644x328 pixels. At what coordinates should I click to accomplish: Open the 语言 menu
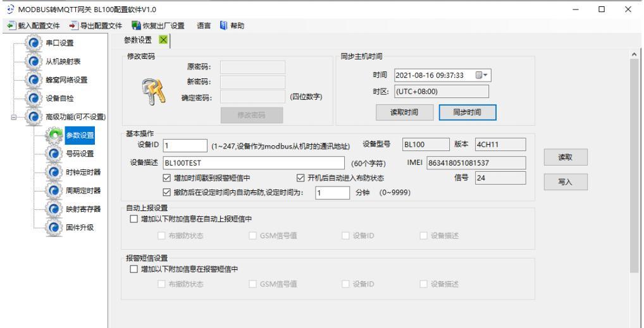pos(204,26)
